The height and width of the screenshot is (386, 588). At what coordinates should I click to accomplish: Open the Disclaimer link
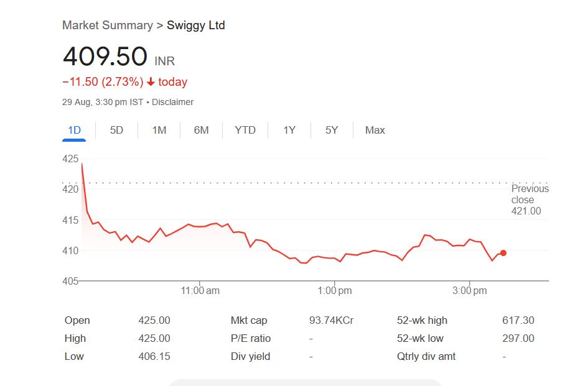click(172, 102)
